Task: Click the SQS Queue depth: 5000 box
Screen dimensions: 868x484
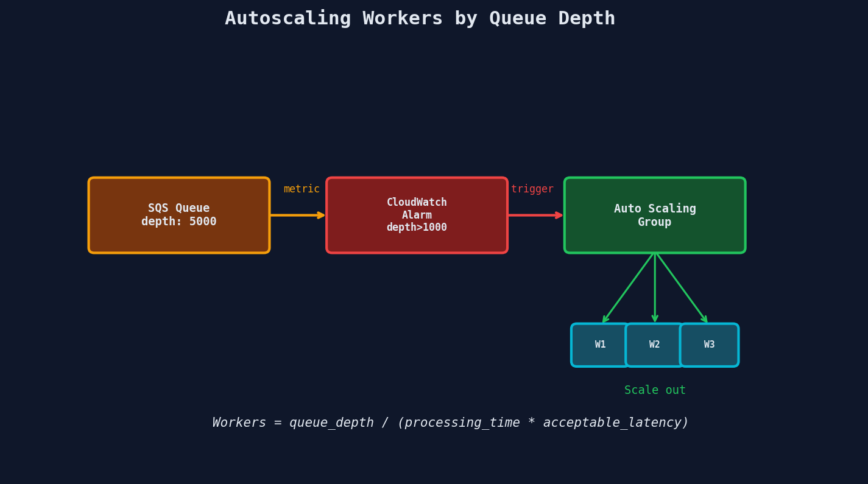Action: (x=179, y=215)
